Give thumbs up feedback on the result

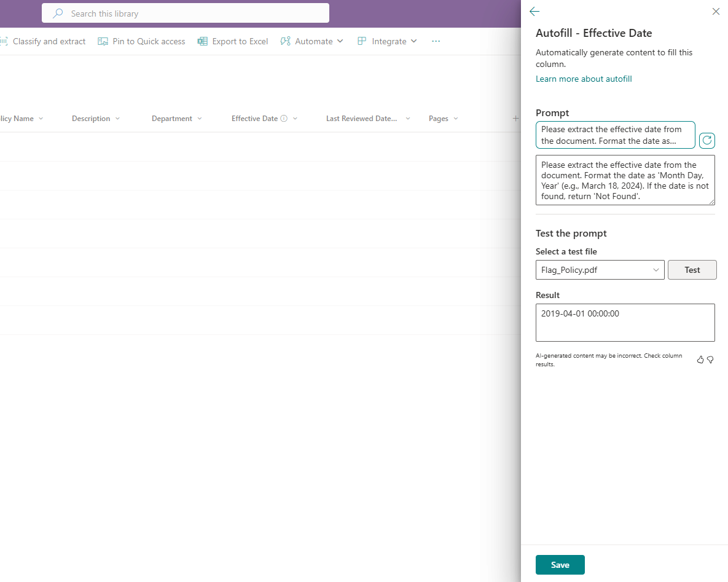(700, 360)
